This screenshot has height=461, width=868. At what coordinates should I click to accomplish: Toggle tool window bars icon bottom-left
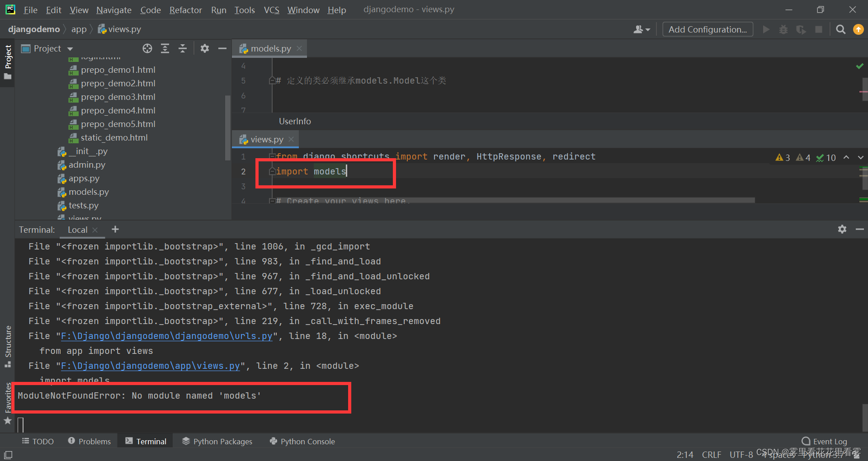[8, 455]
